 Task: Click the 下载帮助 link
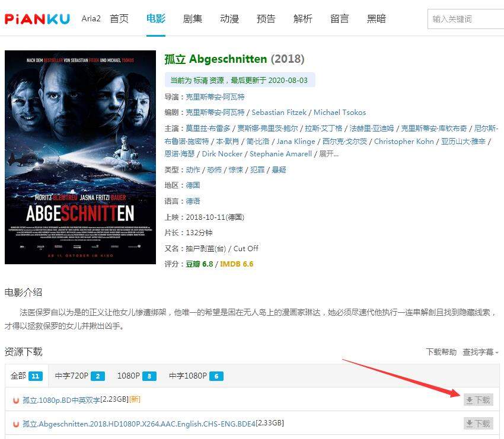tap(441, 352)
